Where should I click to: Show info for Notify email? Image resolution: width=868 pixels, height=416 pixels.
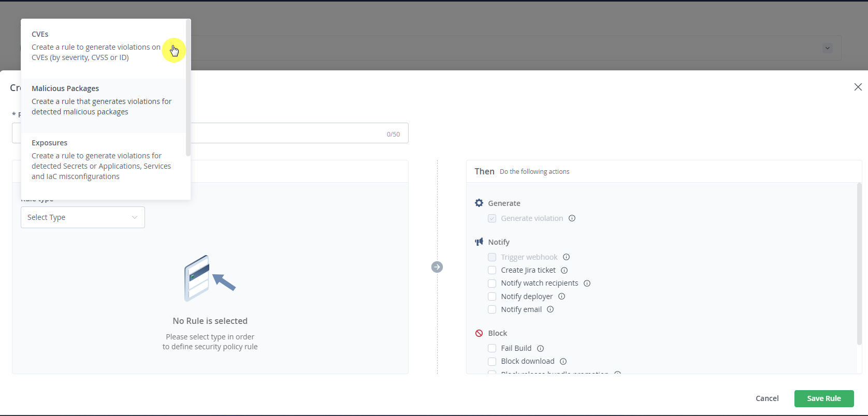(x=551, y=309)
